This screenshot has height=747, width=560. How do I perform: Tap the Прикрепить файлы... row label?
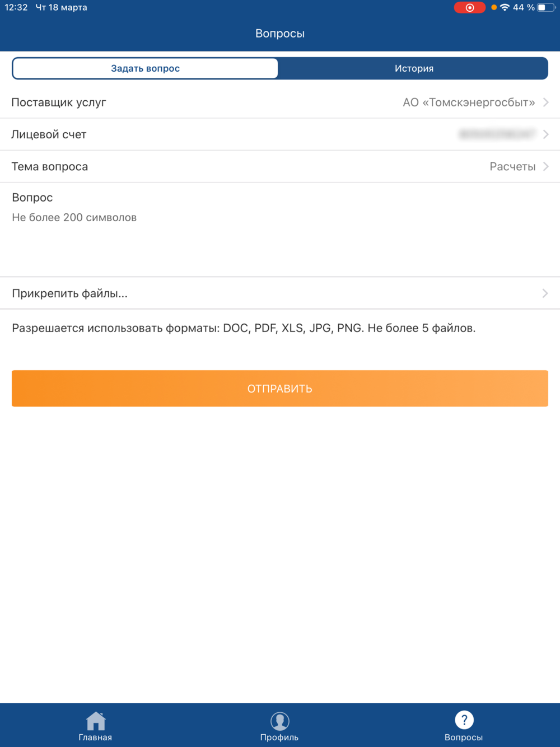click(70, 293)
